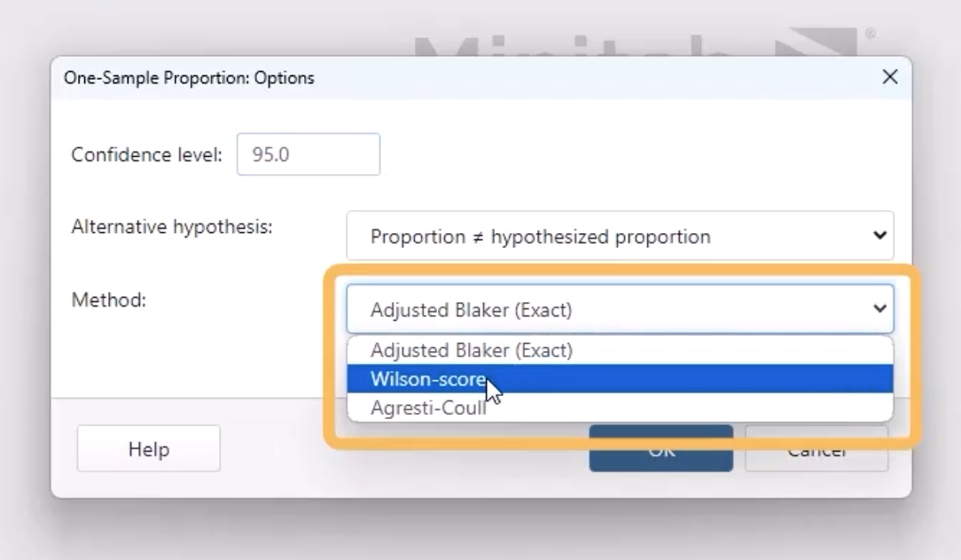Click the Confidence level input field
Image resolution: width=961 pixels, height=560 pixels.
pyautogui.click(x=308, y=154)
